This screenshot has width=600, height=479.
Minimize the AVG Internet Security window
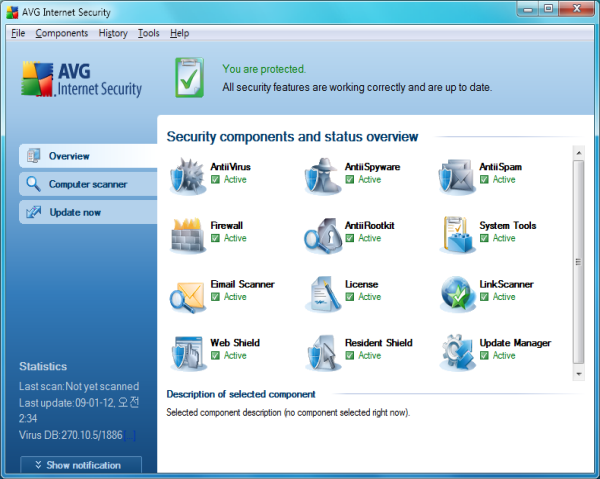tap(528, 9)
